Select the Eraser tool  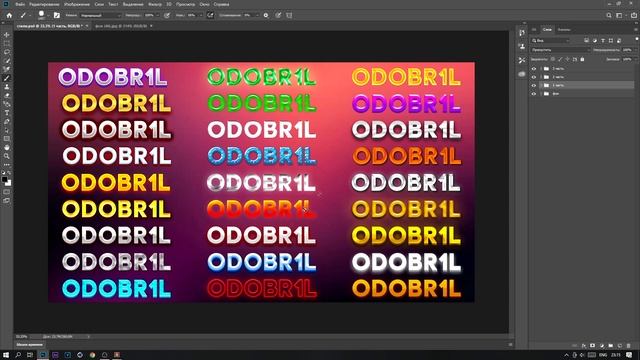coord(7,95)
